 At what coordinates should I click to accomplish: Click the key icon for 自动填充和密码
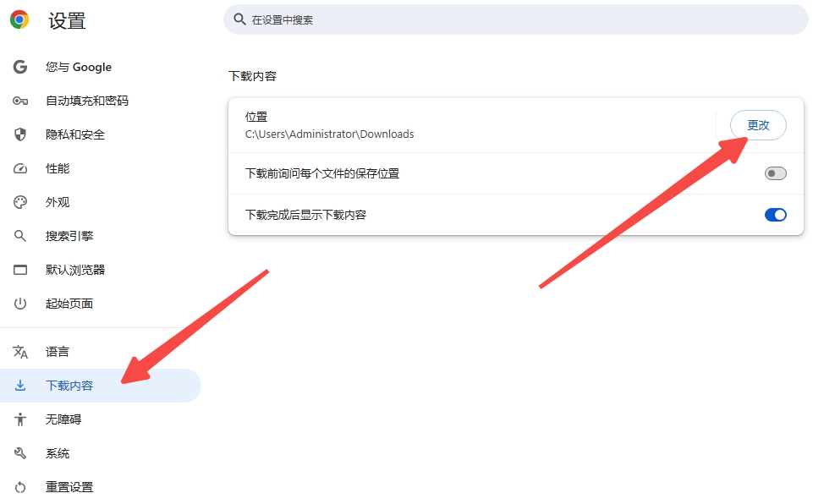coord(20,101)
